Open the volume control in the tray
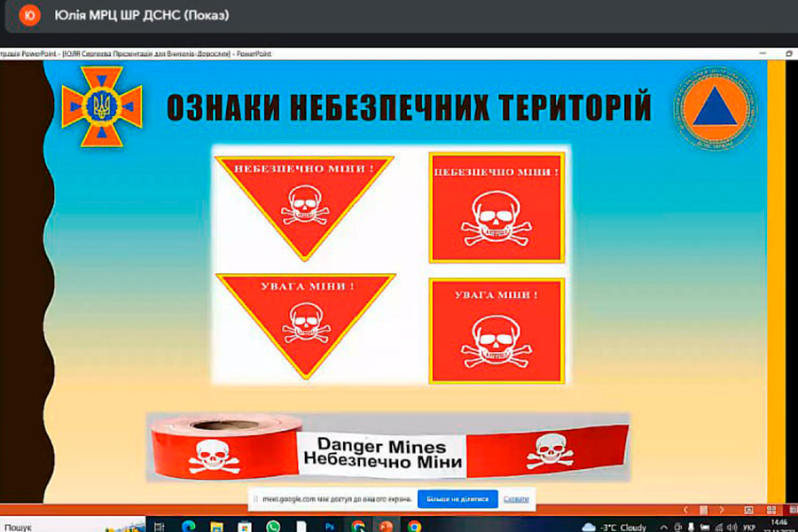Image resolution: width=798 pixels, height=532 pixels. click(731, 528)
